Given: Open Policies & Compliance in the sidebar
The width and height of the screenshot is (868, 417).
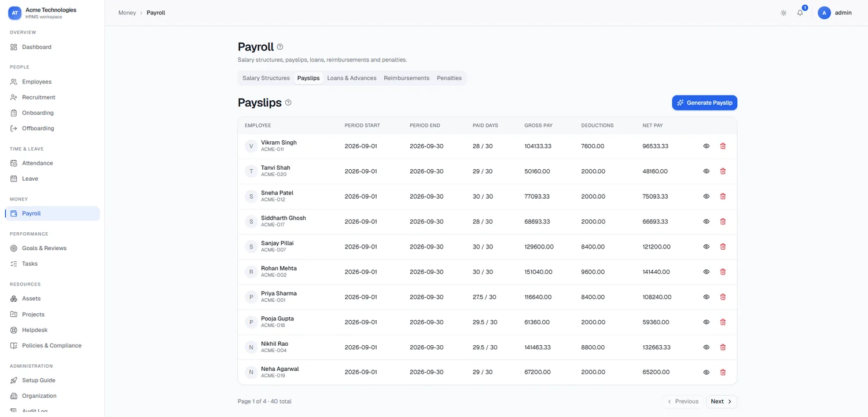Looking at the screenshot, I should click(x=52, y=346).
